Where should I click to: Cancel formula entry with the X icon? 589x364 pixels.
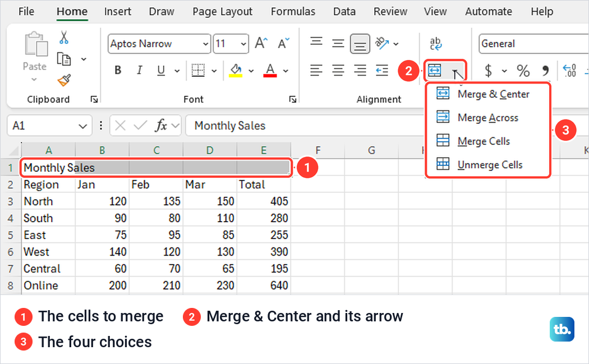point(120,125)
